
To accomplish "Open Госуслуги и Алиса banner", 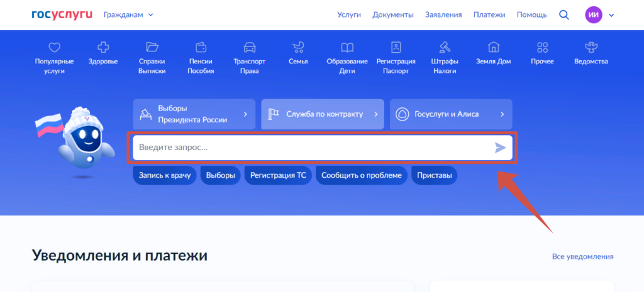I will coord(451,114).
